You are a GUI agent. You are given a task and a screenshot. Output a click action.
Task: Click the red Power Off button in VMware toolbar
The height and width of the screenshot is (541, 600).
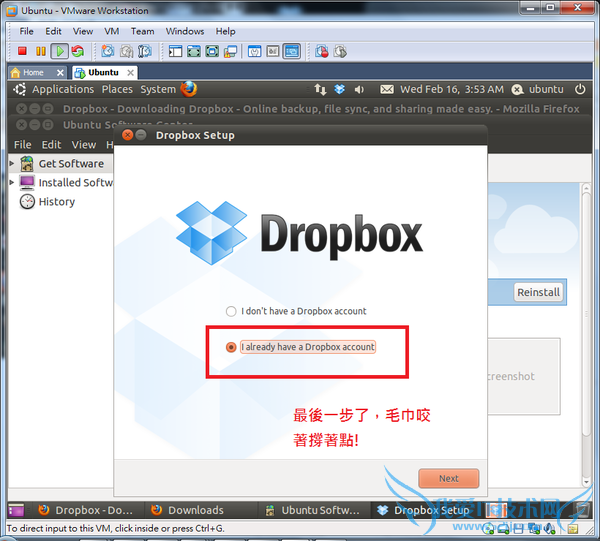point(22,51)
